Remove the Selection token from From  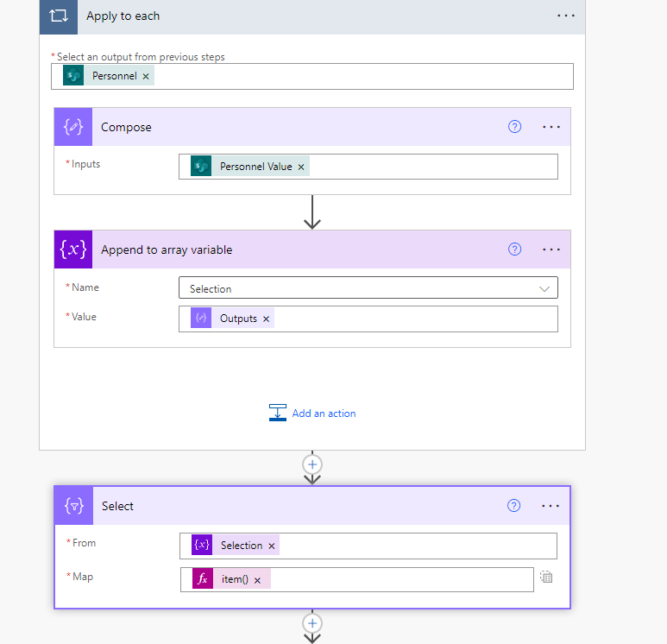(272, 546)
